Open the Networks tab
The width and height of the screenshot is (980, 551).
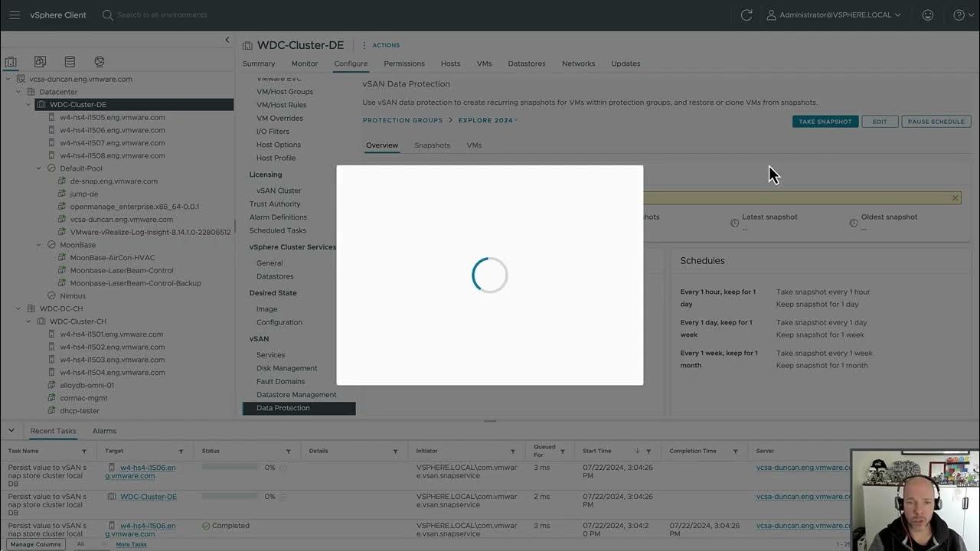tap(578, 64)
